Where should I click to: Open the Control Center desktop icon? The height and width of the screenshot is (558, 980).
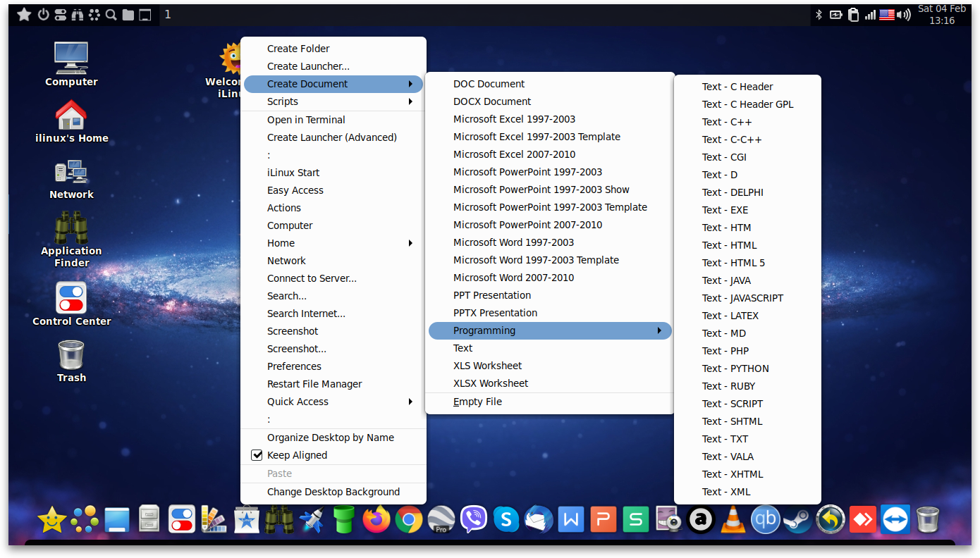tap(71, 304)
